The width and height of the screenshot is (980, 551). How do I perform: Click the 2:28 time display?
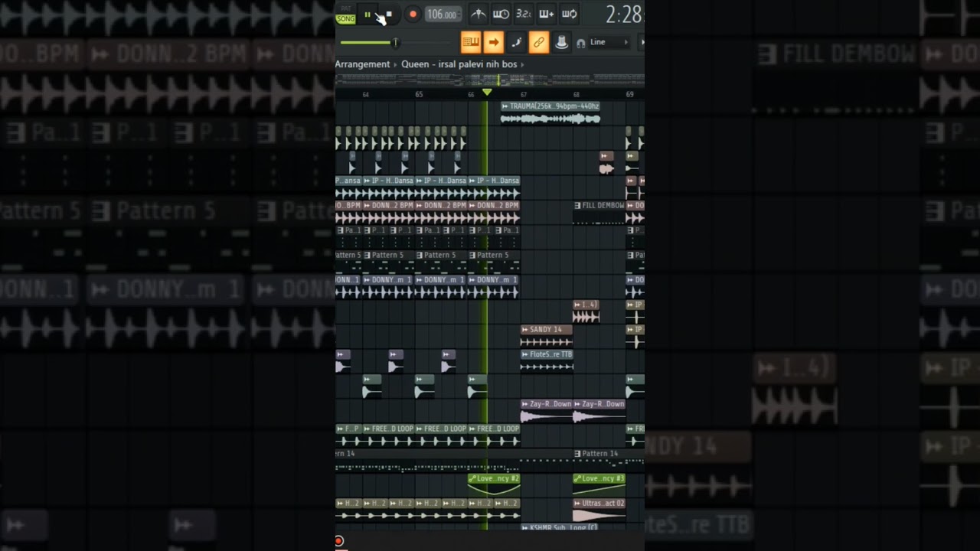(623, 14)
